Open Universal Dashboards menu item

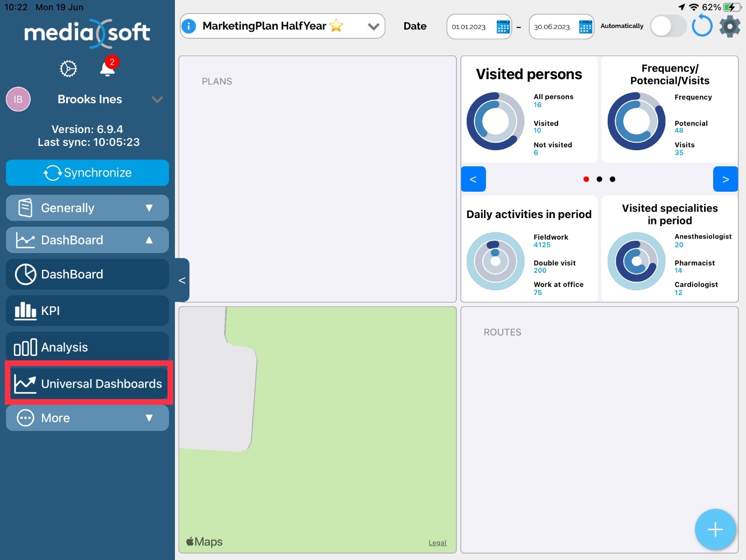pyautogui.click(x=89, y=383)
